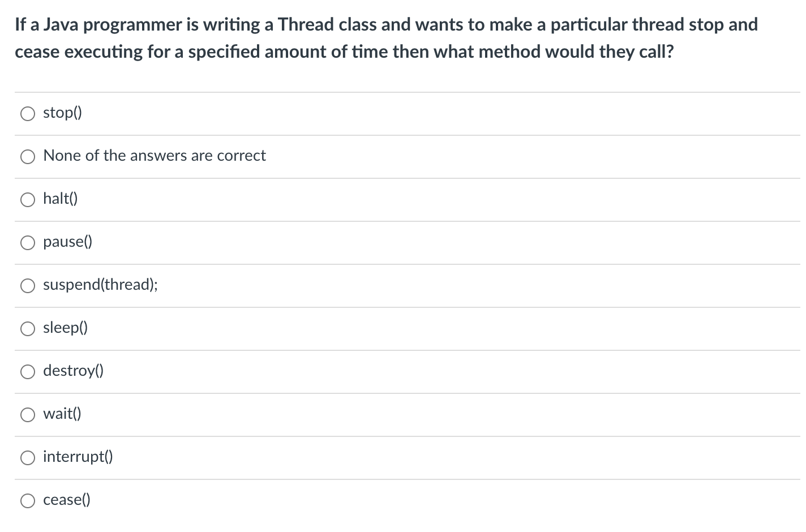Click the suspend(thread); label text
806x532 pixels.
coord(101,285)
